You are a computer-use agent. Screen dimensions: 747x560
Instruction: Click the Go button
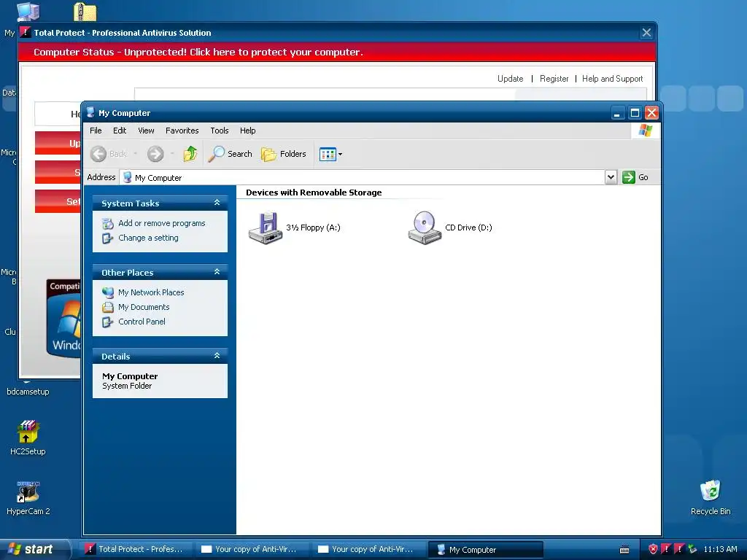(635, 177)
